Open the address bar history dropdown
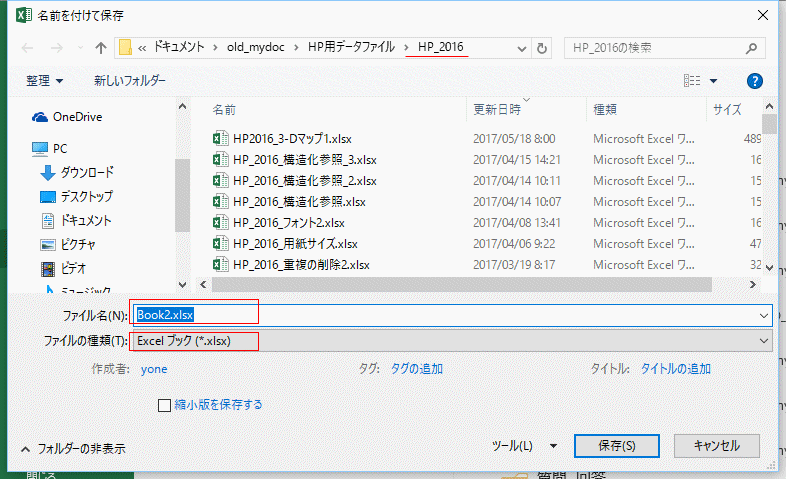The image size is (786, 479). pyautogui.click(x=522, y=49)
